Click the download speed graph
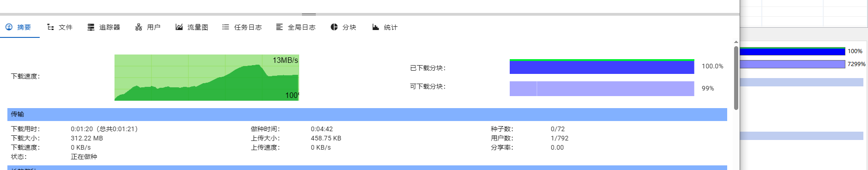Viewport: 868px width, 170px height. click(x=207, y=78)
